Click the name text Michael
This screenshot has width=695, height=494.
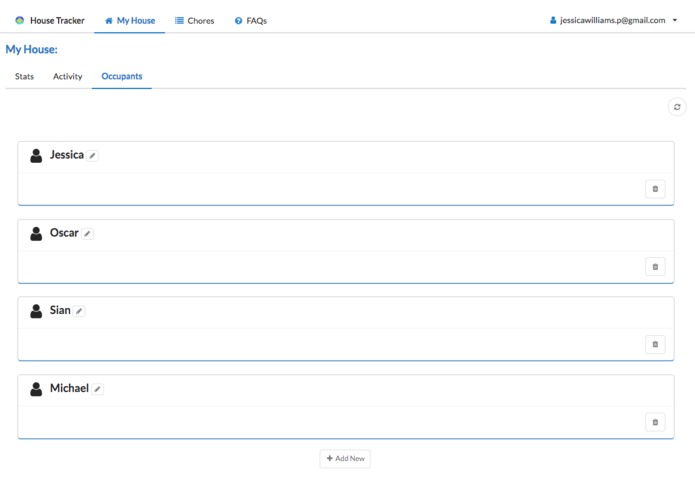[x=69, y=388]
